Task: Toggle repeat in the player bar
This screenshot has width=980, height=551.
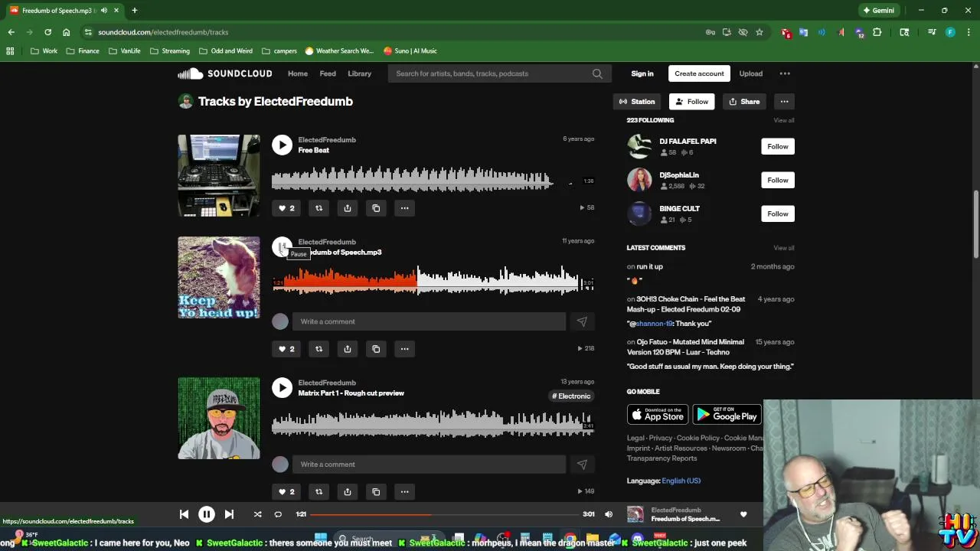Action: 278,514
